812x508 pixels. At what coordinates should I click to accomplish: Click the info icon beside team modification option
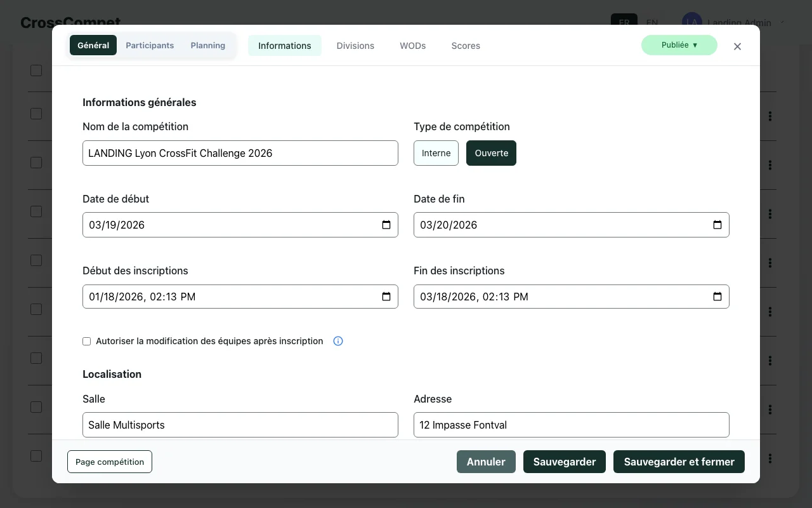pos(338,341)
